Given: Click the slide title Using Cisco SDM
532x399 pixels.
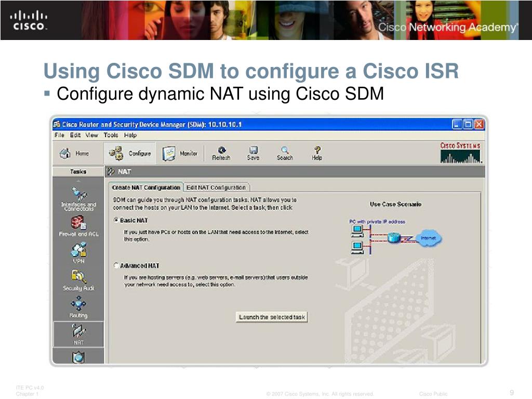Looking at the screenshot, I should 251,71.
